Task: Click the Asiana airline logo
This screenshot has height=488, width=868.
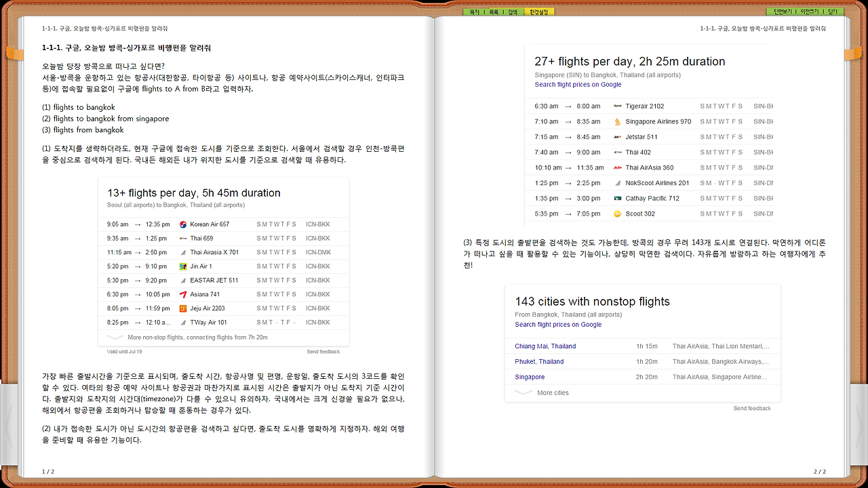Action: click(x=183, y=294)
